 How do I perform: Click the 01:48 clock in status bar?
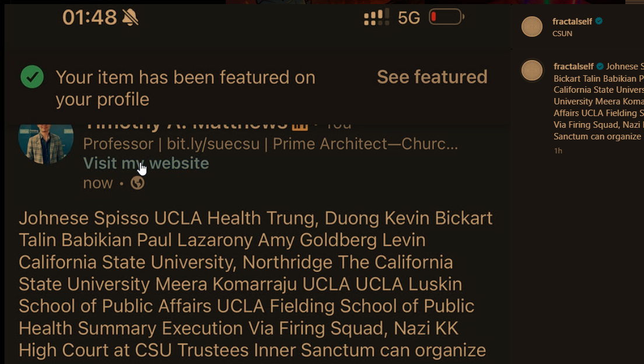(x=89, y=17)
